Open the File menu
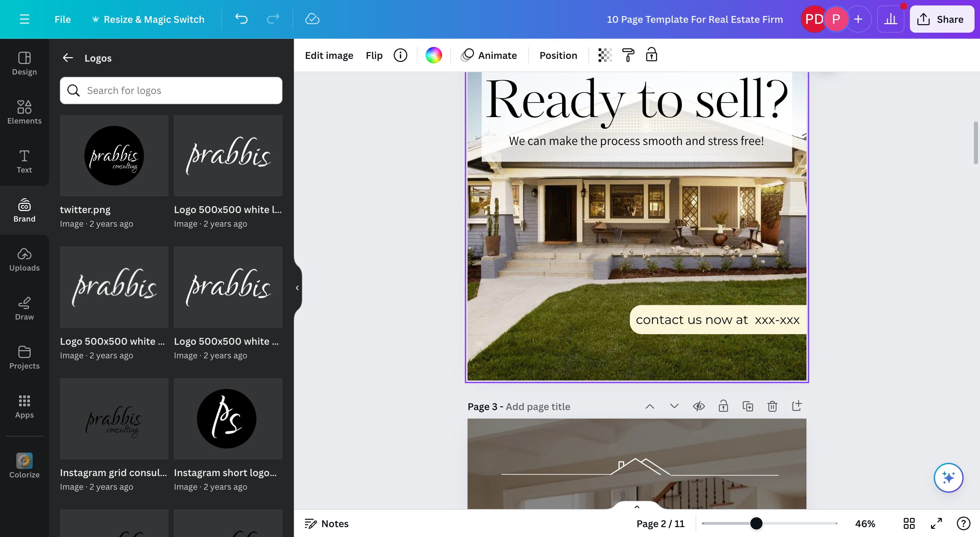This screenshot has width=980, height=537. [62, 19]
